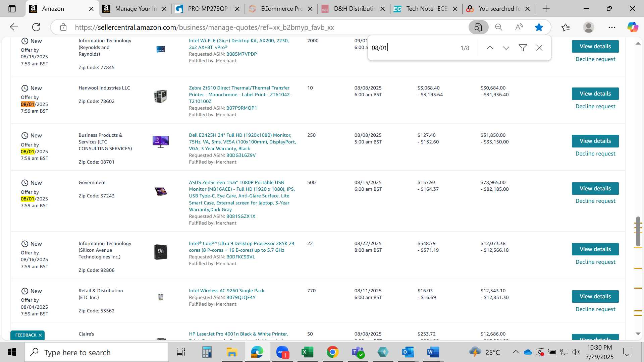Screen dimensions: 644x362
Task: Open notifications center icon
Action: click(627, 352)
